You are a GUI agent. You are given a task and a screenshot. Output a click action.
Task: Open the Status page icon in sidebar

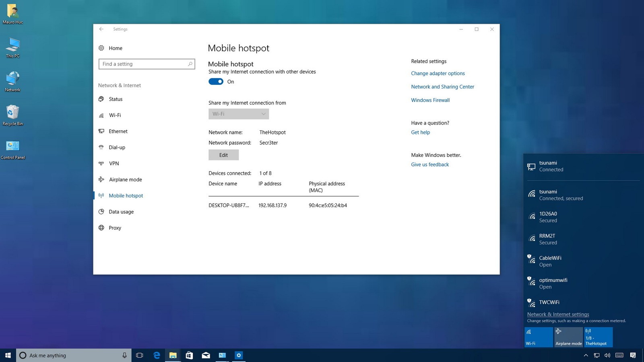101,99
